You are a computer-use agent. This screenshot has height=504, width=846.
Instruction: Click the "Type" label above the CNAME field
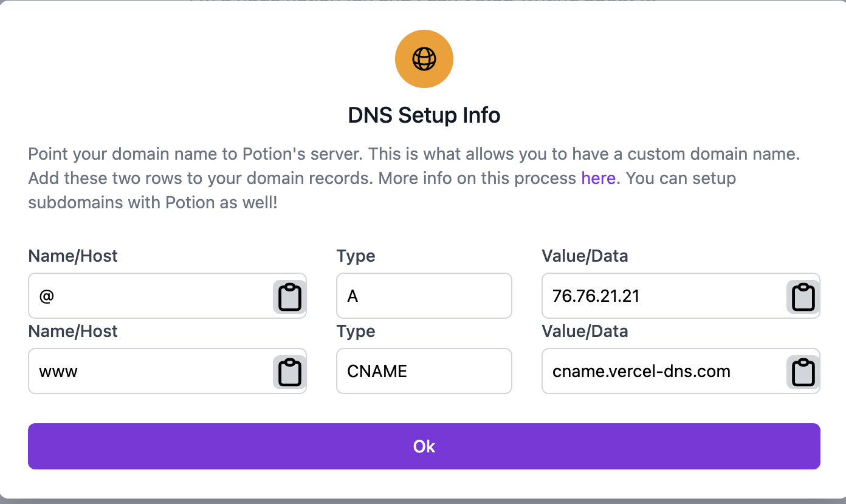point(356,331)
